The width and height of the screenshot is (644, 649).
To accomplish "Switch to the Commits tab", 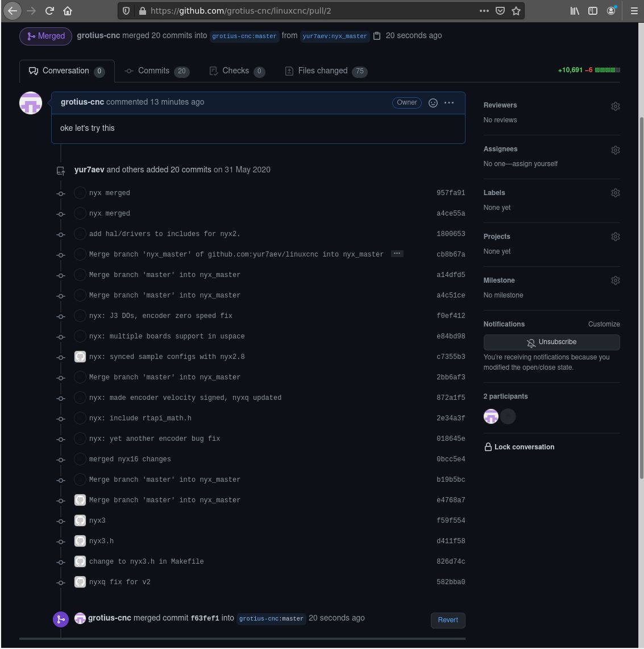I will 157,71.
